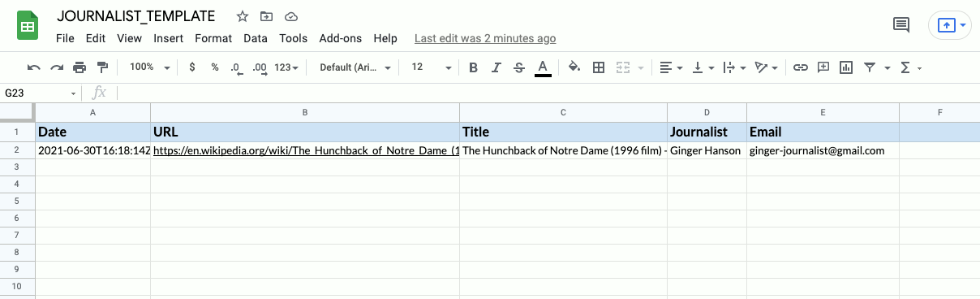Open the Format menu
Screen dimensions: 980x299
click(213, 38)
